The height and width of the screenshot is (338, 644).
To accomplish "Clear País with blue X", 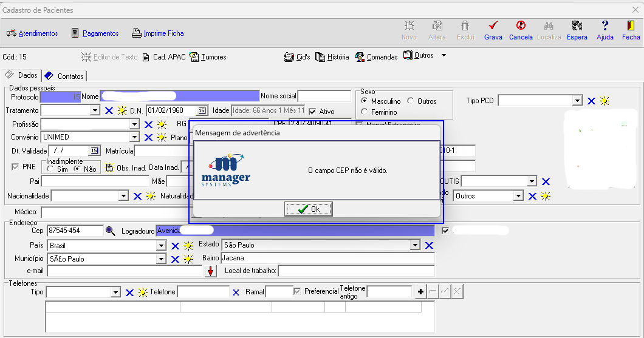I will click(175, 246).
